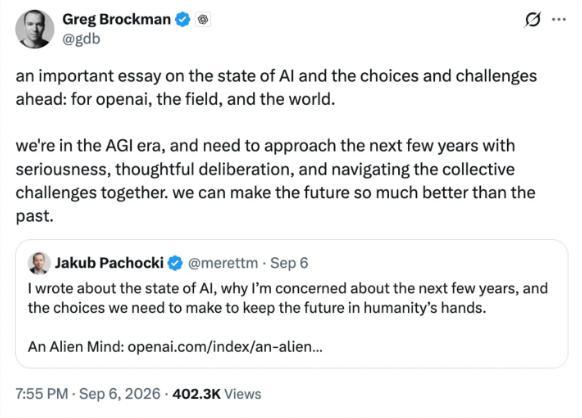Click the main tweet's first paragraph
Screen dimensions: 582x418
click(x=276, y=88)
